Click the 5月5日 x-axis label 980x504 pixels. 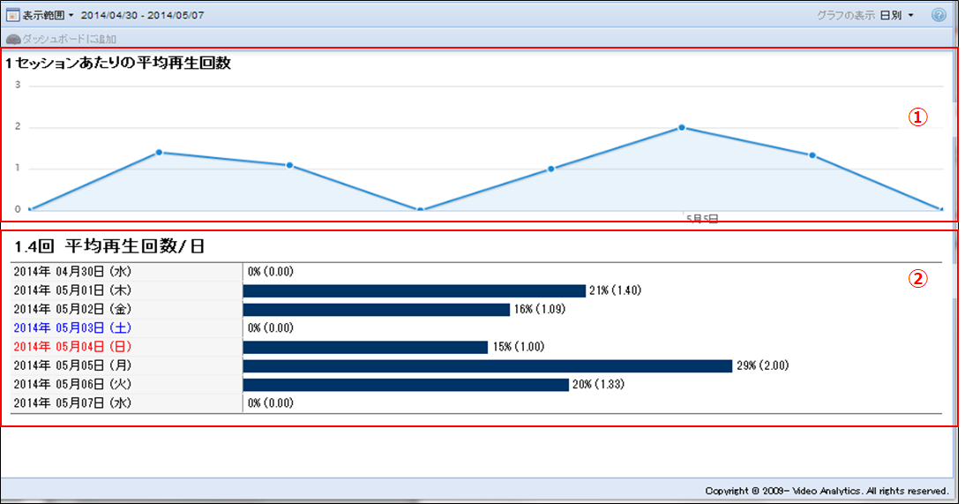point(702,218)
